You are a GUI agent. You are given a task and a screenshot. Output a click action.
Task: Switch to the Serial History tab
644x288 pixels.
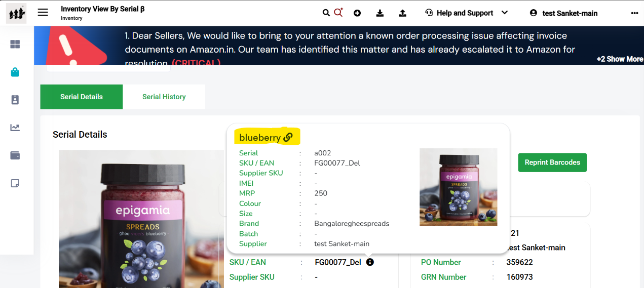[x=164, y=97]
